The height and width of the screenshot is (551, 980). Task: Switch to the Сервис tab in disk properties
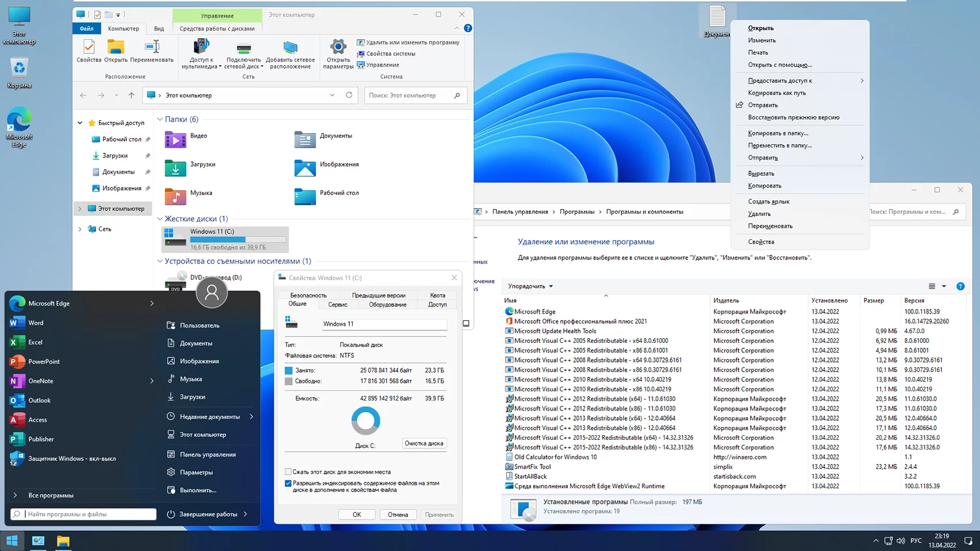(x=337, y=304)
